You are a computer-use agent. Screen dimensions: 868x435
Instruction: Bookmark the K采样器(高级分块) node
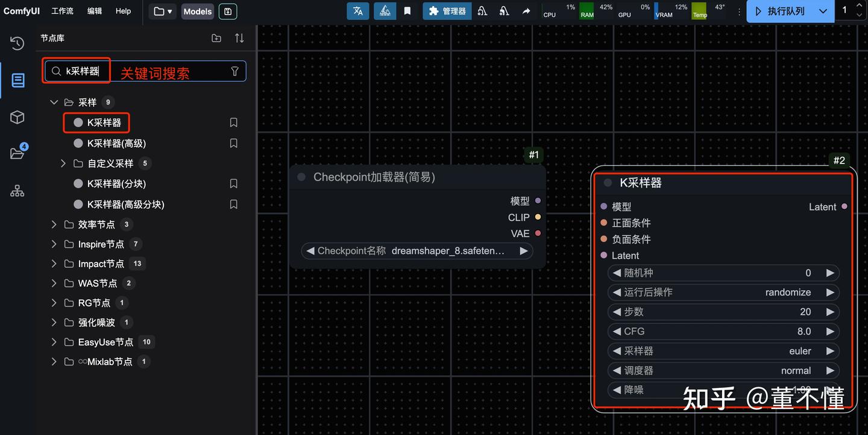(x=234, y=205)
